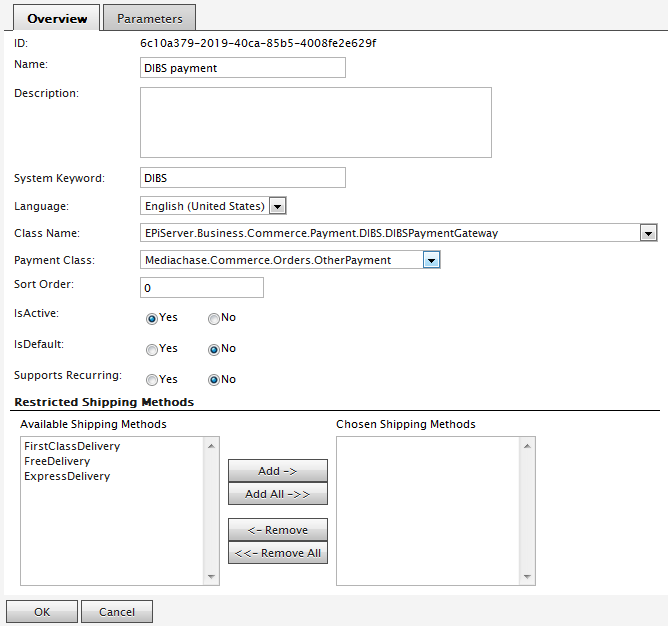Click the Sort Order field
668x626 pixels.
[202, 288]
